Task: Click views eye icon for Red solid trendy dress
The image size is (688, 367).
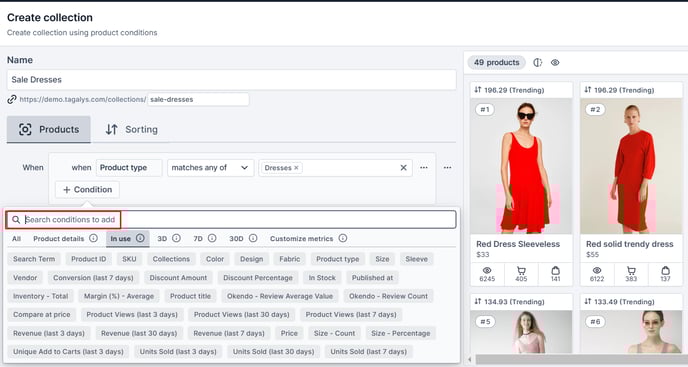Action: pyautogui.click(x=597, y=270)
